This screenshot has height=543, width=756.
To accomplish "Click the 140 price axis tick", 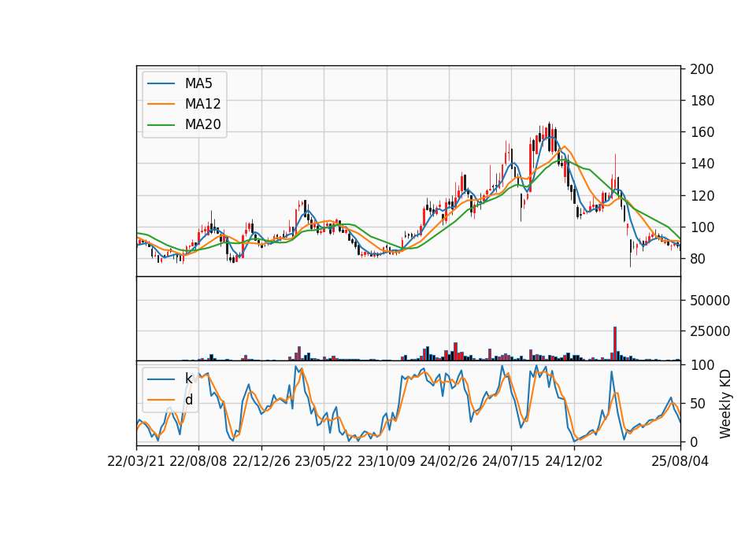I will click(x=702, y=164).
